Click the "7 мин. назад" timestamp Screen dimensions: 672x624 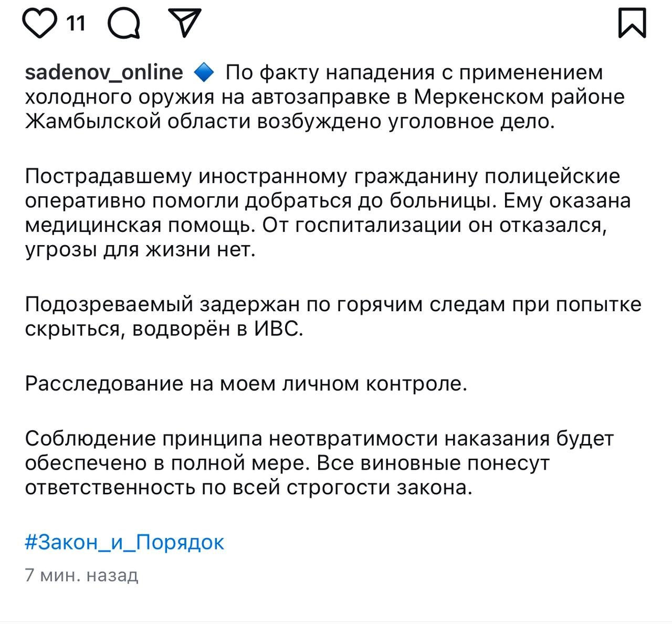click(81, 575)
